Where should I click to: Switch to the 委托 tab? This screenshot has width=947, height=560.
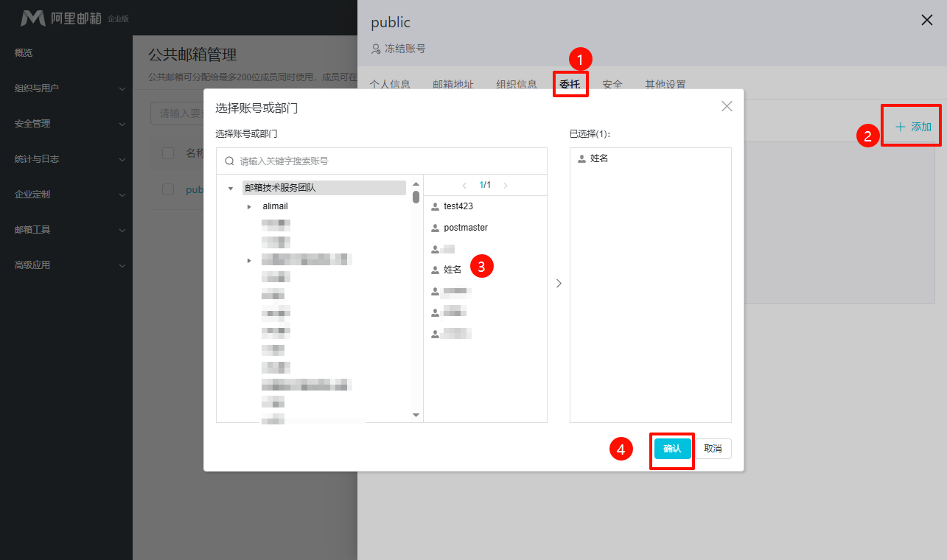[570, 84]
